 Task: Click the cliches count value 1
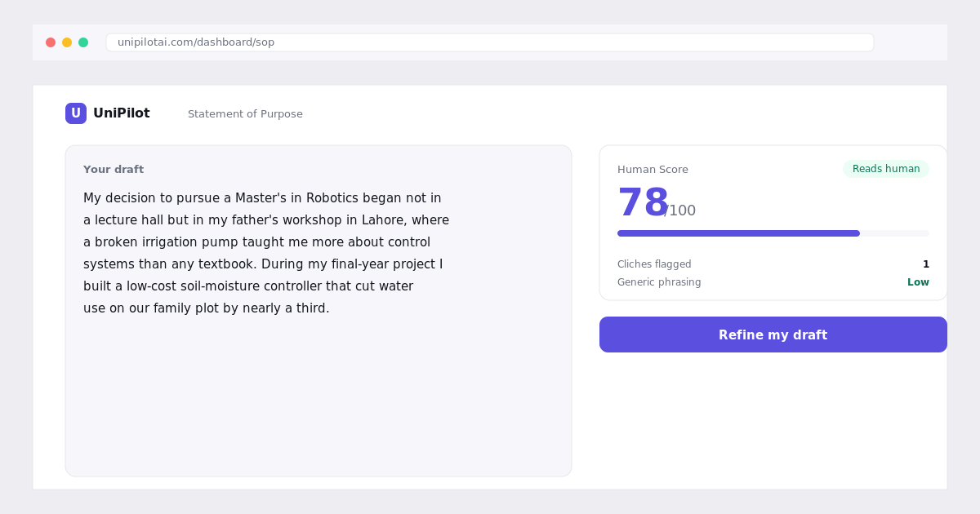point(926,264)
